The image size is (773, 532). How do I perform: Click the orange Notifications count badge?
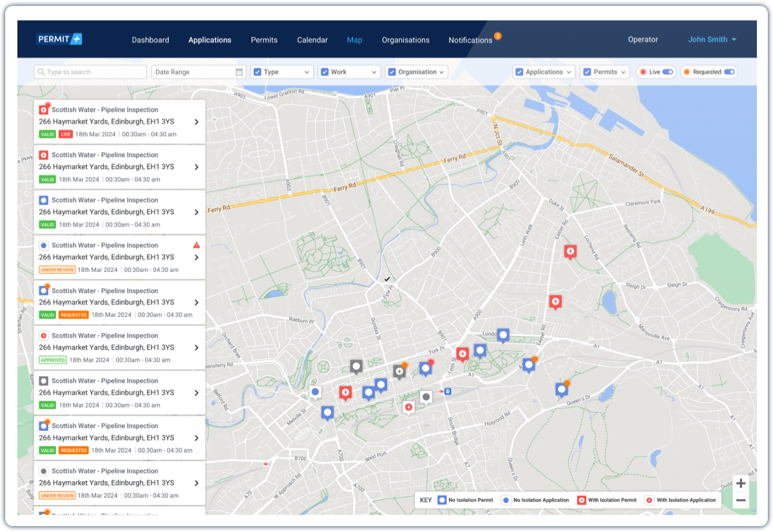click(x=497, y=36)
